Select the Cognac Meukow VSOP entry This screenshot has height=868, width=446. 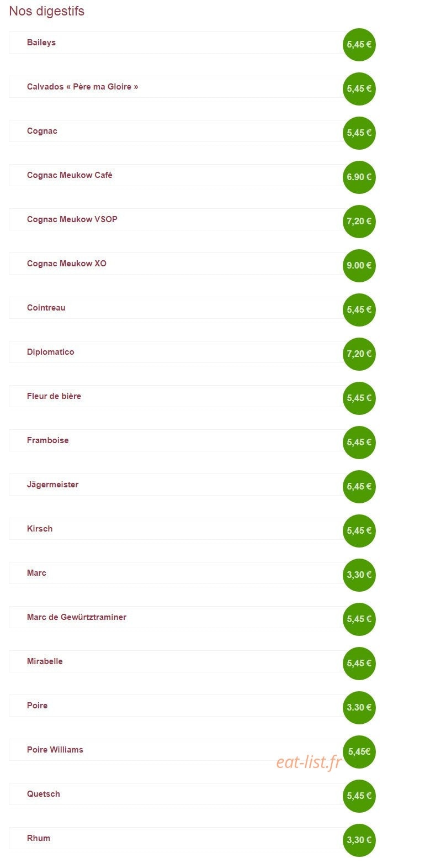177,219
